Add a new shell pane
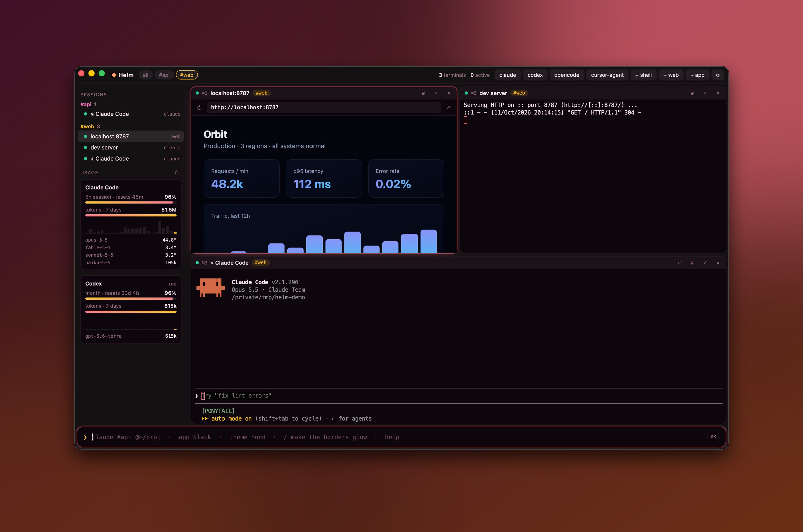Viewport: 803px width, 532px height. click(x=643, y=75)
